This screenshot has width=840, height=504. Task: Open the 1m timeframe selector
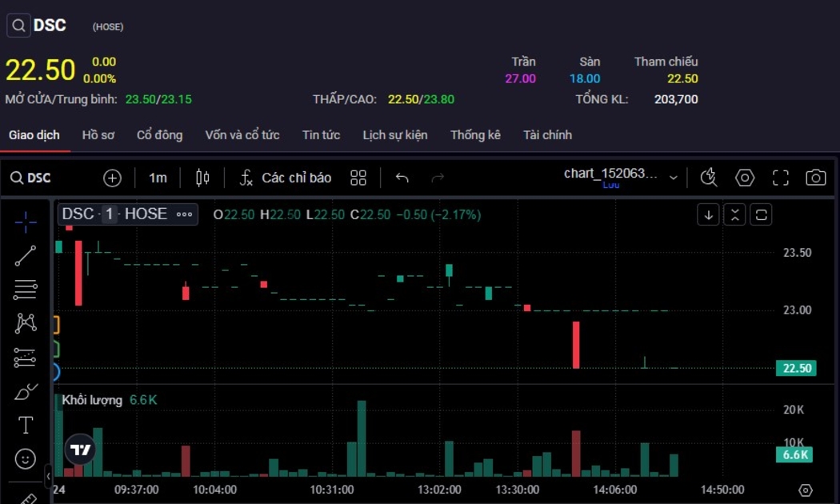[x=158, y=178]
